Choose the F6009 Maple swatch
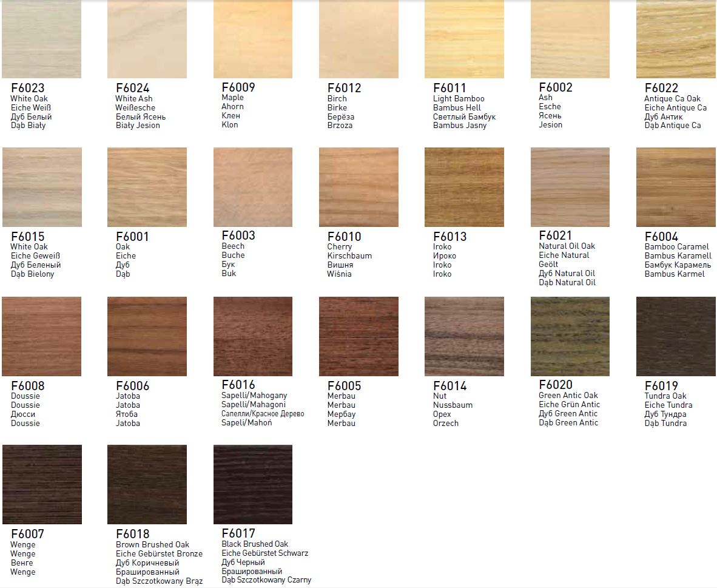717x588 pixels. click(252, 39)
